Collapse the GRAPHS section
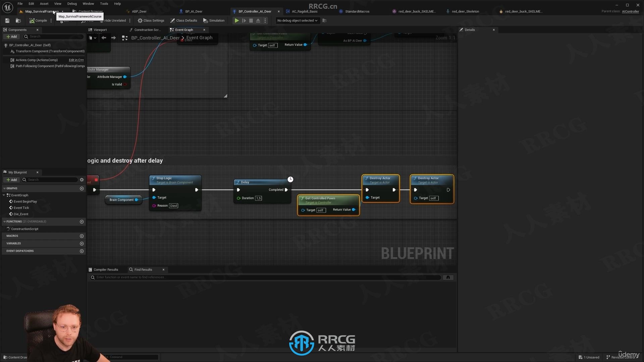 tap(4, 188)
